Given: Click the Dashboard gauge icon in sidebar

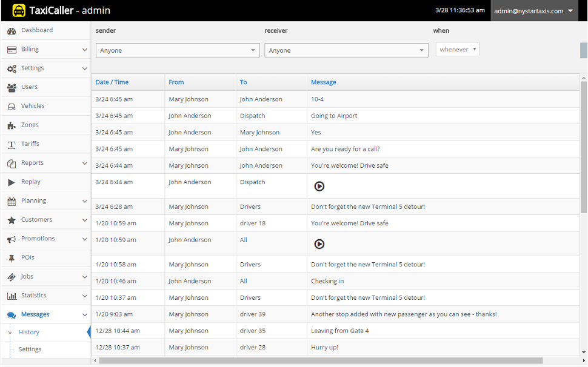Looking at the screenshot, I should [12, 31].
